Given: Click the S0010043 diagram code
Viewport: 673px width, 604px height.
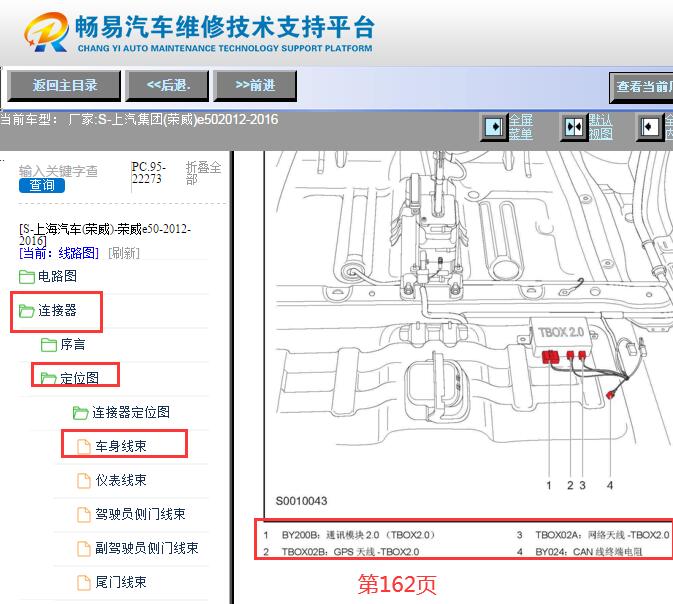Looking at the screenshot, I should (301, 501).
